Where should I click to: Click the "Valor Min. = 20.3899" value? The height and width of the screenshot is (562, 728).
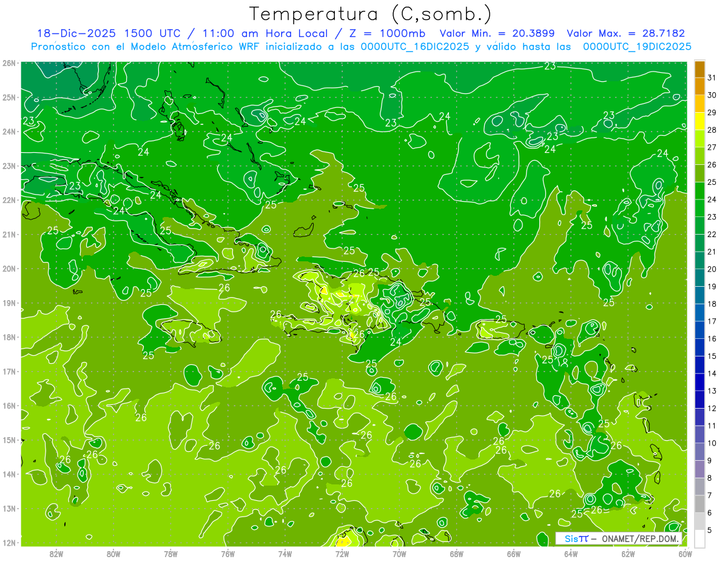click(x=497, y=33)
